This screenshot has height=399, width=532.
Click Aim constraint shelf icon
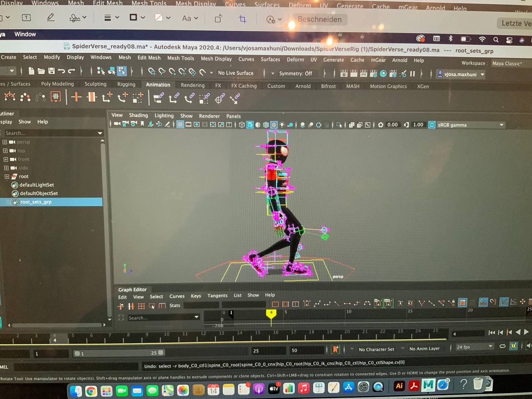pos(219,99)
